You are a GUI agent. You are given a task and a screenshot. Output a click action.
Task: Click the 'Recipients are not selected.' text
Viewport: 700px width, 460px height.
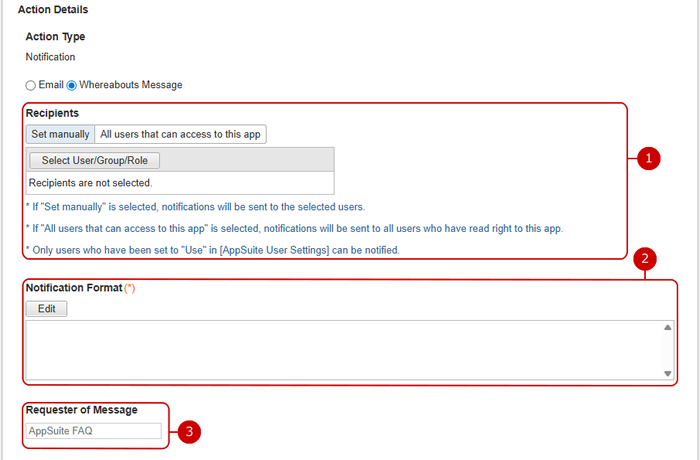coord(90,183)
